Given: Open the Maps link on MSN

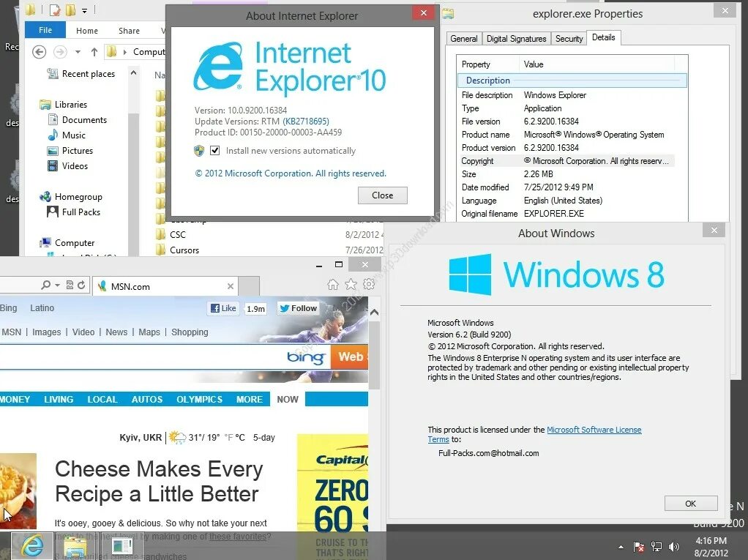Looking at the screenshot, I should [149, 332].
